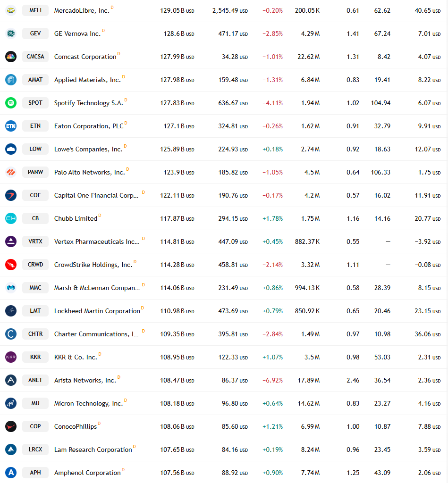Click Lam Research price 84.16 USD
Image resolution: width=448 pixels, height=483 pixels.
tap(235, 450)
